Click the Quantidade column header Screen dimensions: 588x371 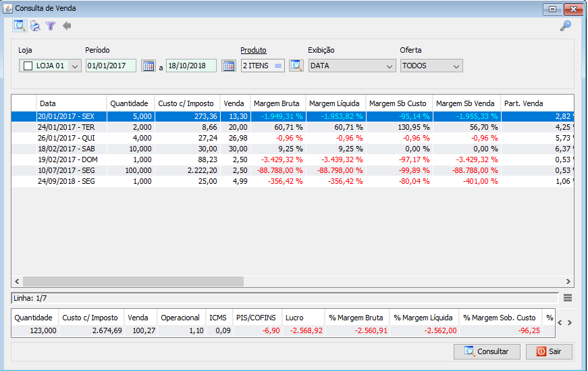129,103
